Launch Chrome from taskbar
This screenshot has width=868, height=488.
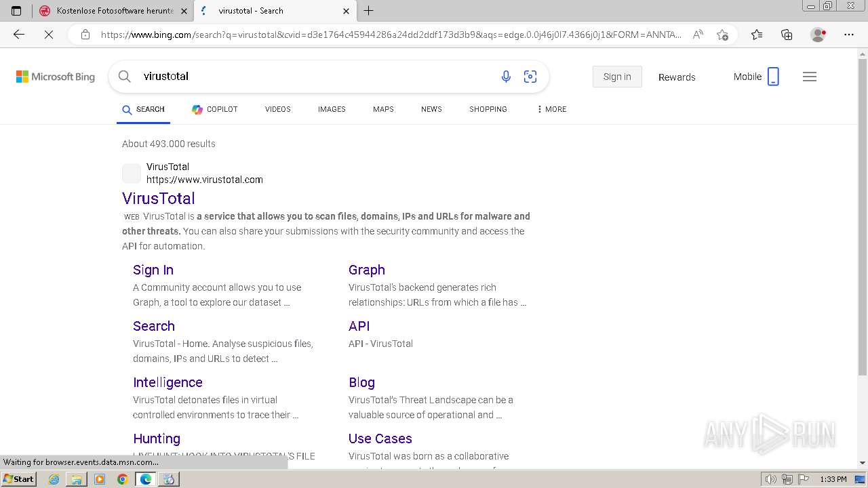click(122, 479)
